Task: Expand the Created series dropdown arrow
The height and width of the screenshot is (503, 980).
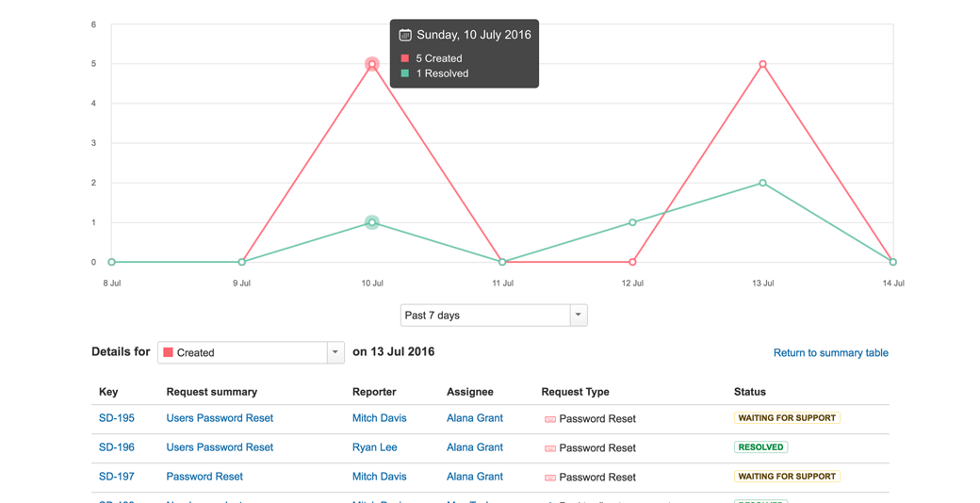Action: coord(335,352)
